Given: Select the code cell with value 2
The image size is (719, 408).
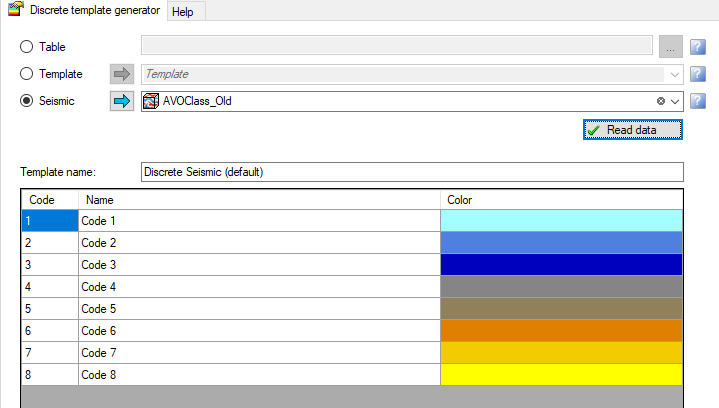Looking at the screenshot, I should point(50,243).
